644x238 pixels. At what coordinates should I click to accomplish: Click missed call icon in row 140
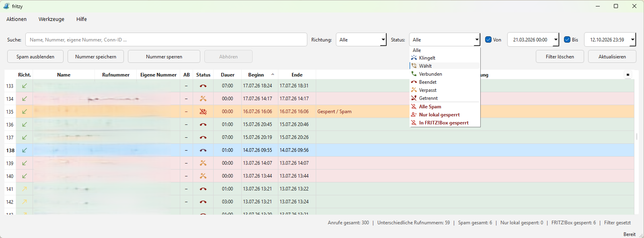pyautogui.click(x=203, y=176)
